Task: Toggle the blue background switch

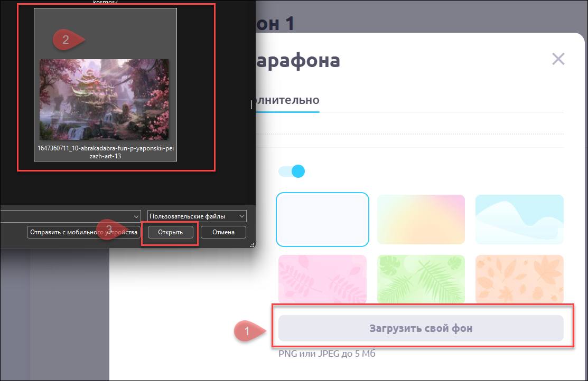Action: pos(292,171)
